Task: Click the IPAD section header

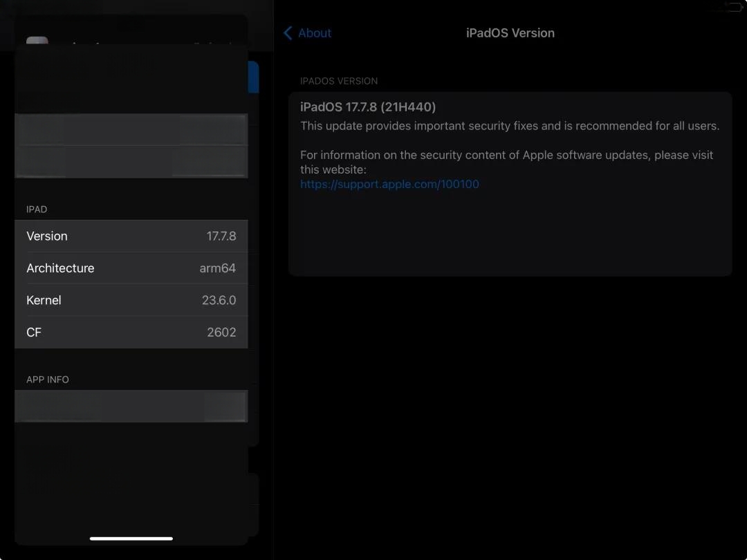Action: pyautogui.click(x=37, y=209)
